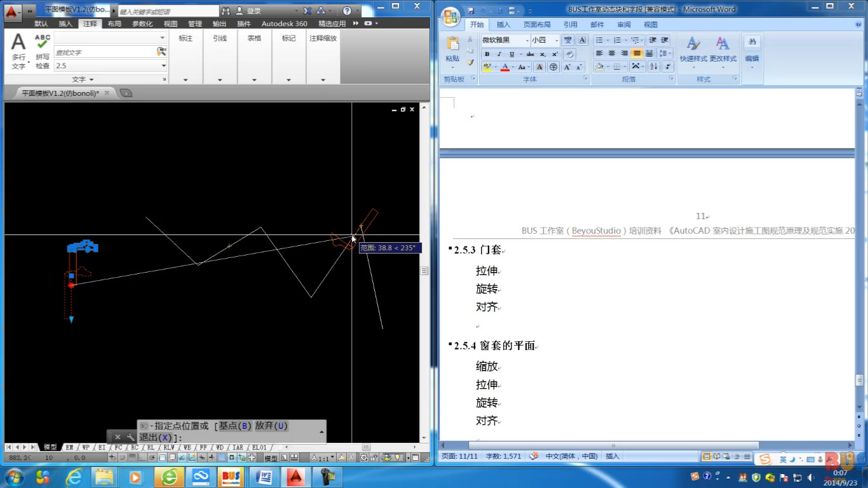Screen dimensions: 868x488
Task: Toggle center alignment in Word
Action: coord(612,53)
